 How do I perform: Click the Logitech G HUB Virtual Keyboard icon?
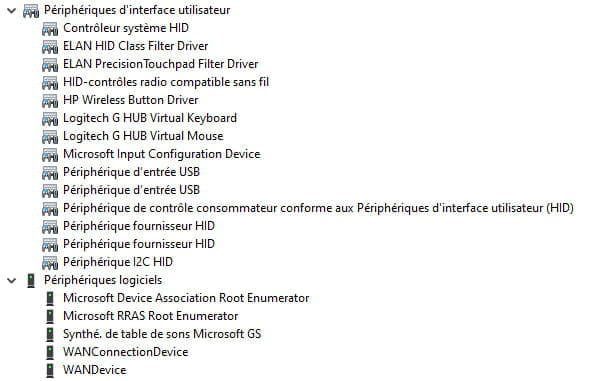coord(50,119)
